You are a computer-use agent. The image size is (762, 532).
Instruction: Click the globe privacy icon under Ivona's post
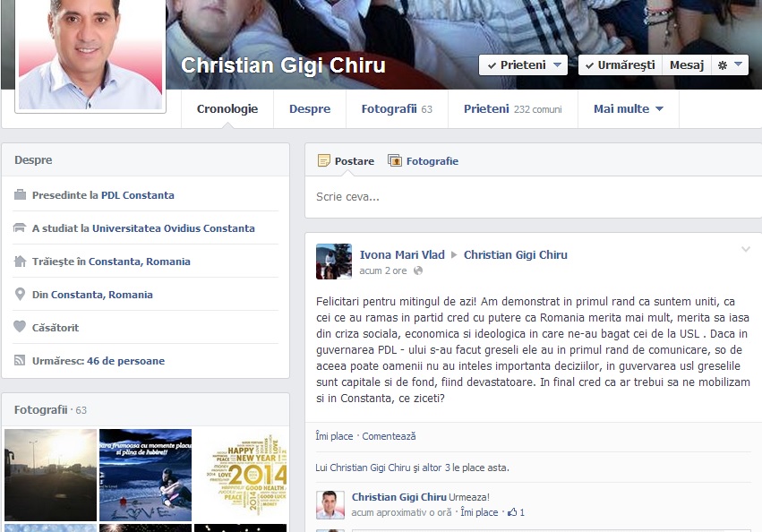click(x=418, y=270)
